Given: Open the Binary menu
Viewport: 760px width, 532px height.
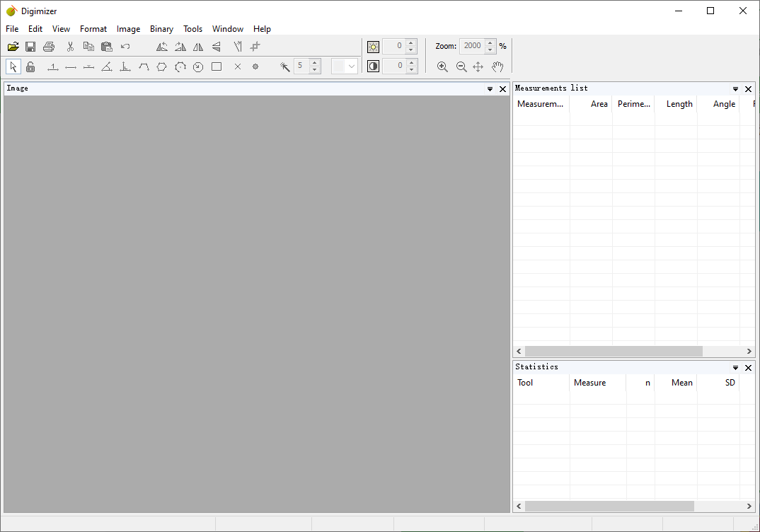Looking at the screenshot, I should tap(161, 29).
